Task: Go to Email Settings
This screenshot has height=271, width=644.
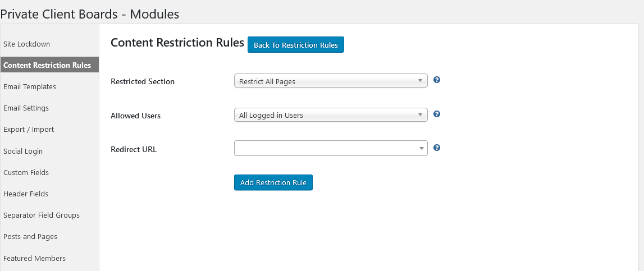Action: [x=26, y=108]
